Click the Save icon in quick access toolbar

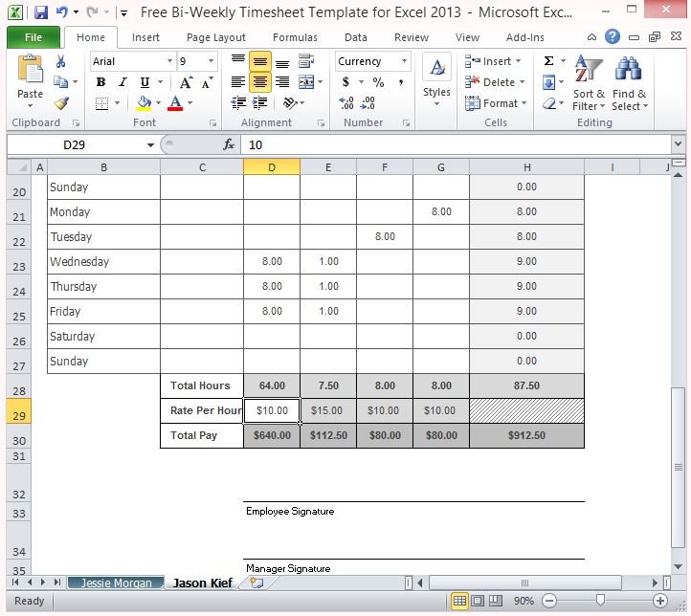39,13
